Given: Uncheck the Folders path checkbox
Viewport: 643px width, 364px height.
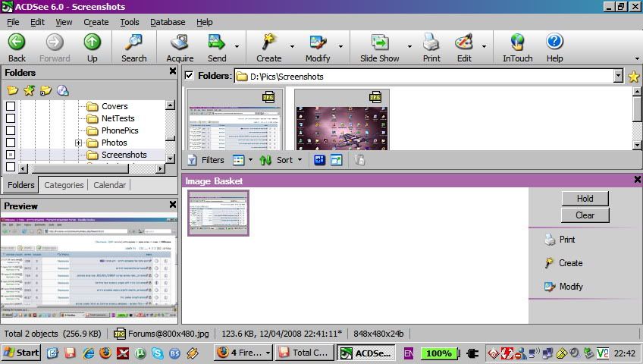Looking at the screenshot, I should point(189,75).
